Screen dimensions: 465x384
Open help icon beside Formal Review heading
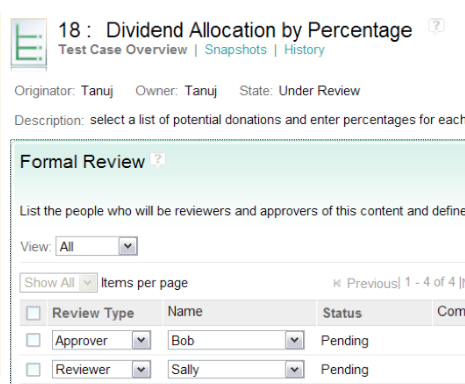pyautogui.click(x=158, y=160)
